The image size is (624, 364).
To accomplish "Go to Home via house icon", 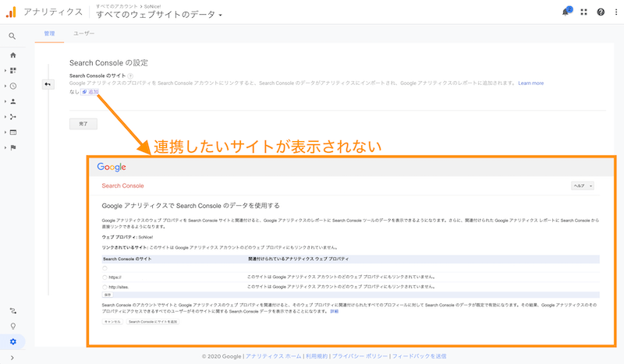I will [13, 55].
